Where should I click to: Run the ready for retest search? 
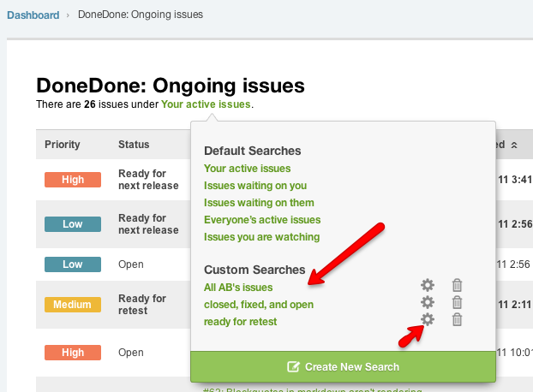(x=240, y=321)
